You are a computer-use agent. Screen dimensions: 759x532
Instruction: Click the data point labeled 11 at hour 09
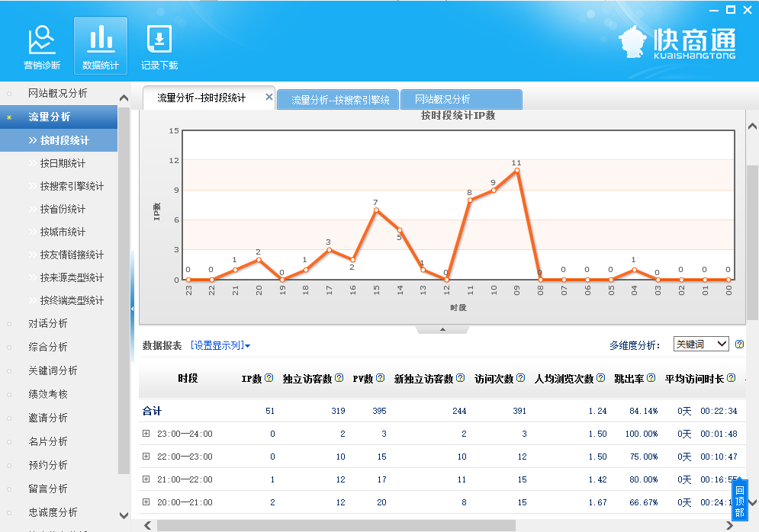[x=516, y=171]
